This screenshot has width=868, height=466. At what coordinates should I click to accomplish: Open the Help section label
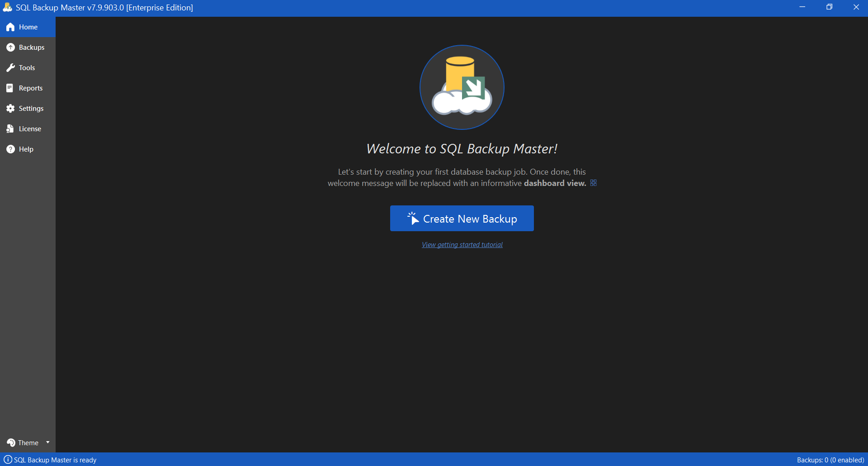tap(26, 149)
